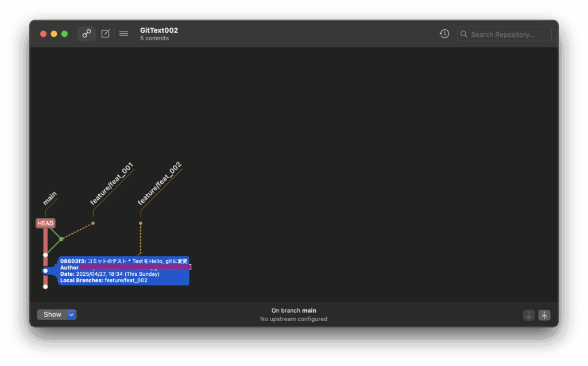Zoom the window with green button
Image resolution: width=588 pixels, height=366 pixels.
(x=64, y=34)
